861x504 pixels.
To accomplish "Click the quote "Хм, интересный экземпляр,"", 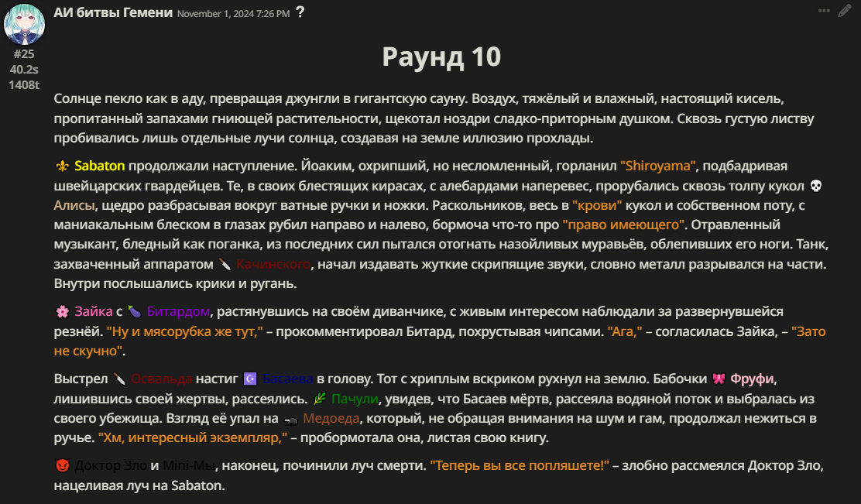I will [193, 437].
